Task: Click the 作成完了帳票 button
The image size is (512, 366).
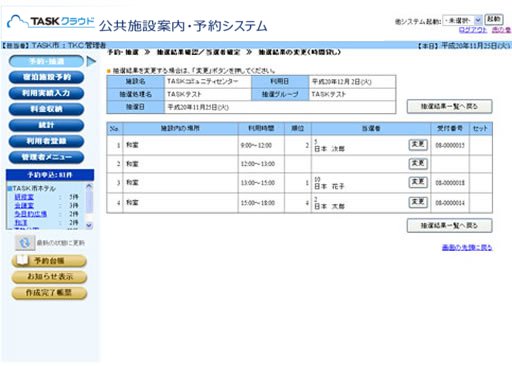Action: tap(49, 293)
